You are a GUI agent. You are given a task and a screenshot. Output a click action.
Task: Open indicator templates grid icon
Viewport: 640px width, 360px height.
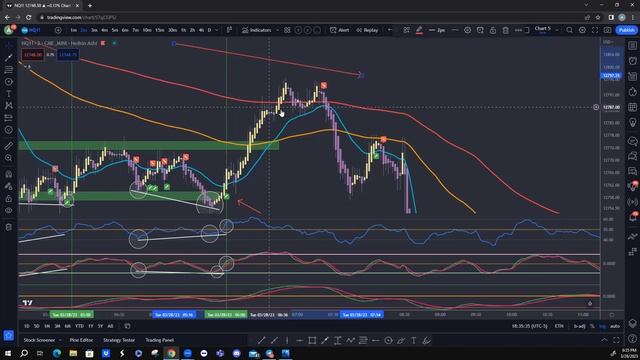point(287,30)
